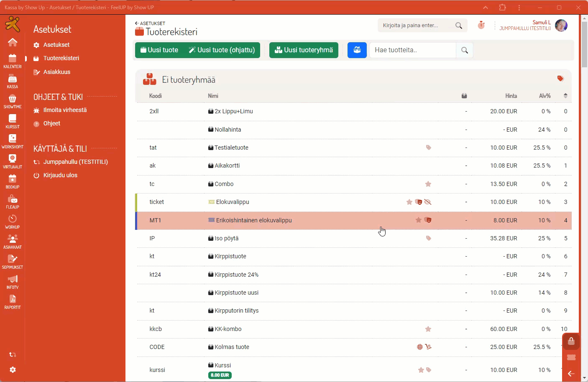Sort products using the order column arrows
The height and width of the screenshot is (382, 588).
coord(565,96)
